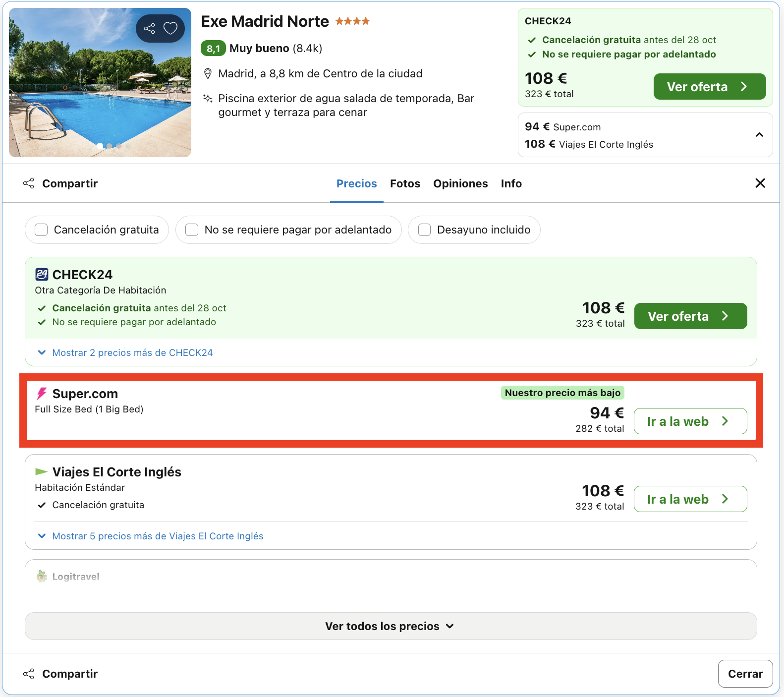This screenshot has width=784, height=697.
Task: Click the four-star rating next to hotel name
Action: pos(352,21)
